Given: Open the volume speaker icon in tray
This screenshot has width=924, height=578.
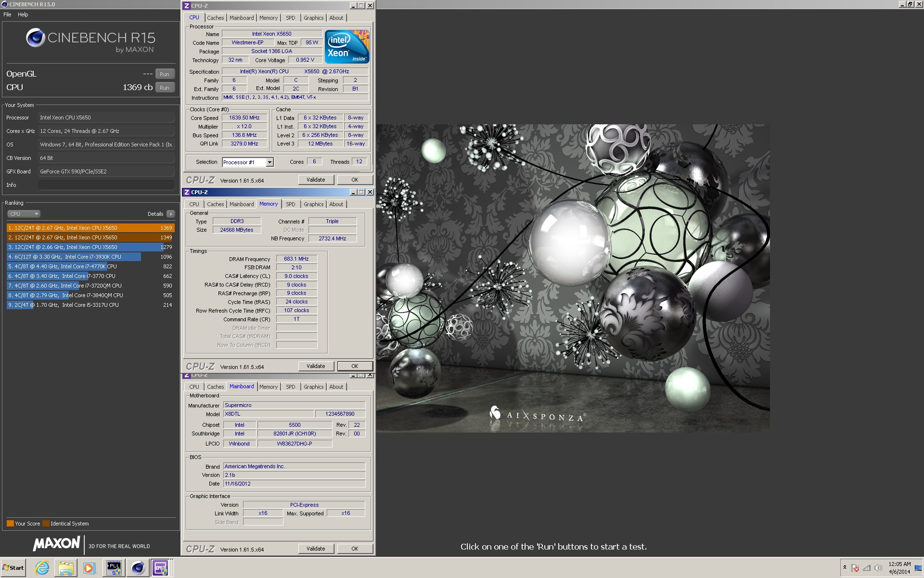Looking at the screenshot, I should [x=878, y=568].
